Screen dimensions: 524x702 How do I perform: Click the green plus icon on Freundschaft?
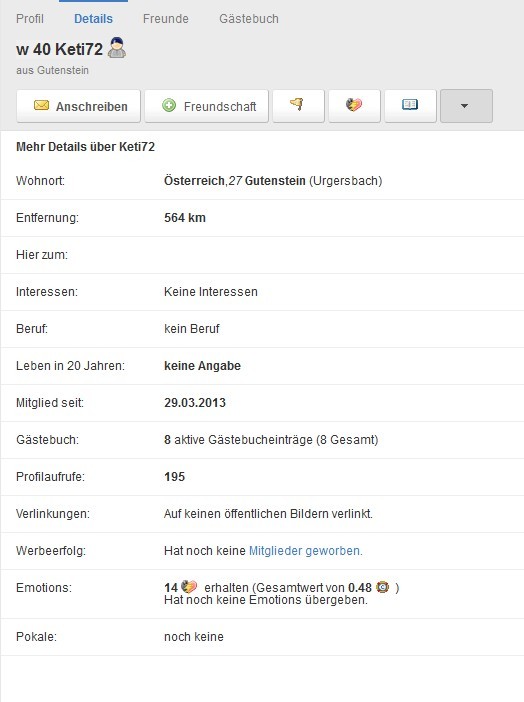(x=169, y=106)
